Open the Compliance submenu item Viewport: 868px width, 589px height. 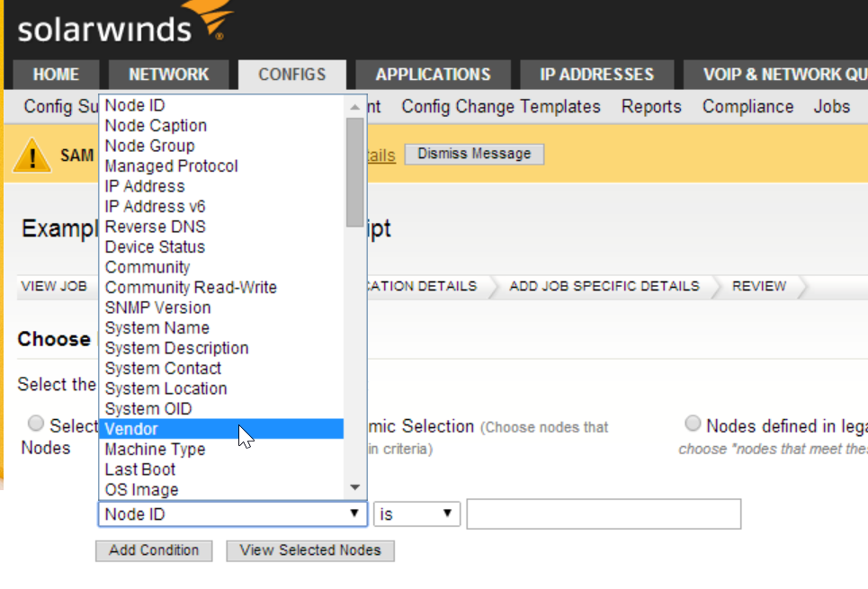tap(747, 106)
